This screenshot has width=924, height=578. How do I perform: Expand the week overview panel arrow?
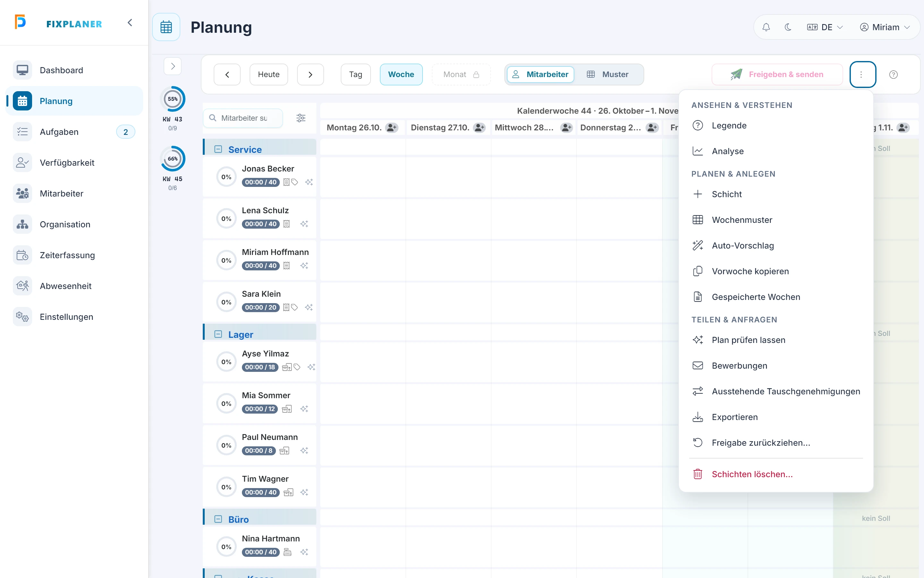173,66
